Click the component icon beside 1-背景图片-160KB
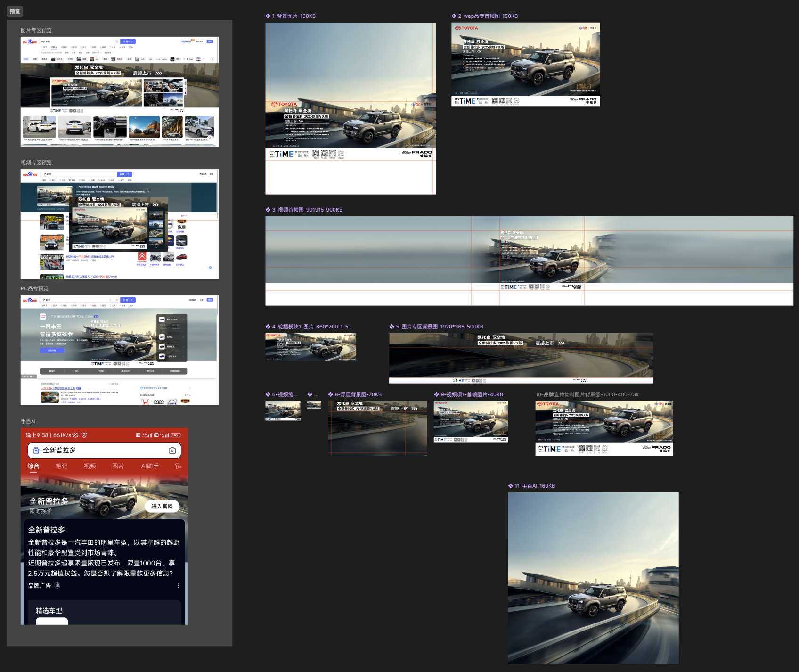This screenshot has width=799, height=672. pyautogui.click(x=268, y=16)
